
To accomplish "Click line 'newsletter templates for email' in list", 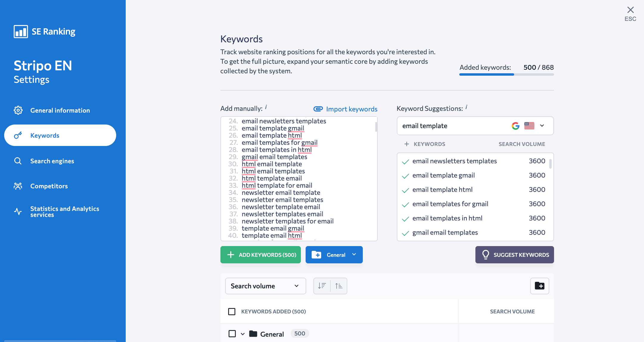I will (x=287, y=221).
